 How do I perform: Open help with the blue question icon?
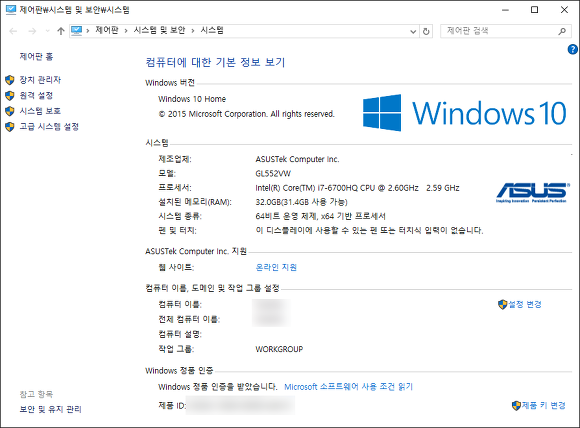[x=572, y=49]
